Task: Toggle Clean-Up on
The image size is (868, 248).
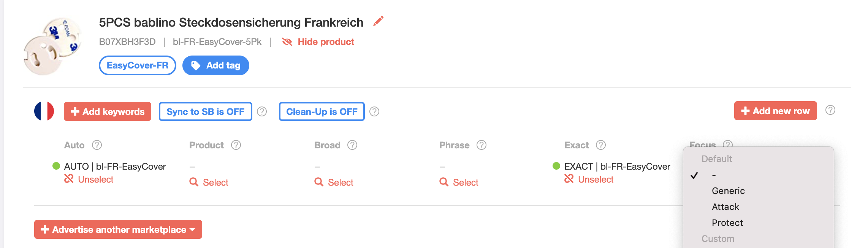Action: 322,111
